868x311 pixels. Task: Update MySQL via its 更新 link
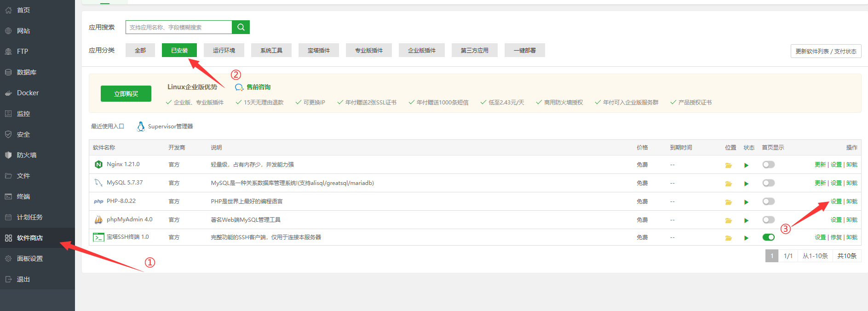[x=820, y=183]
